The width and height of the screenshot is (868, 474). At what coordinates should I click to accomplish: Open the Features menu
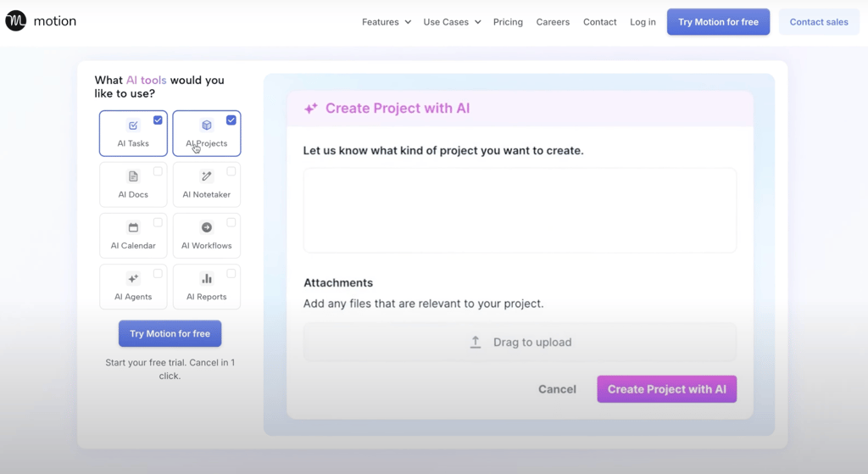[x=387, y=22]
